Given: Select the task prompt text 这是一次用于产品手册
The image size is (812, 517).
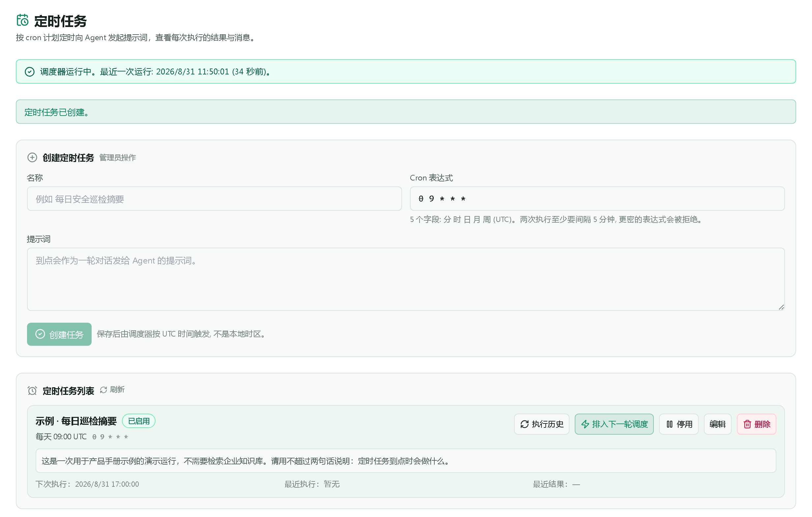Looking at the screenshot, I should coord(245,461).
